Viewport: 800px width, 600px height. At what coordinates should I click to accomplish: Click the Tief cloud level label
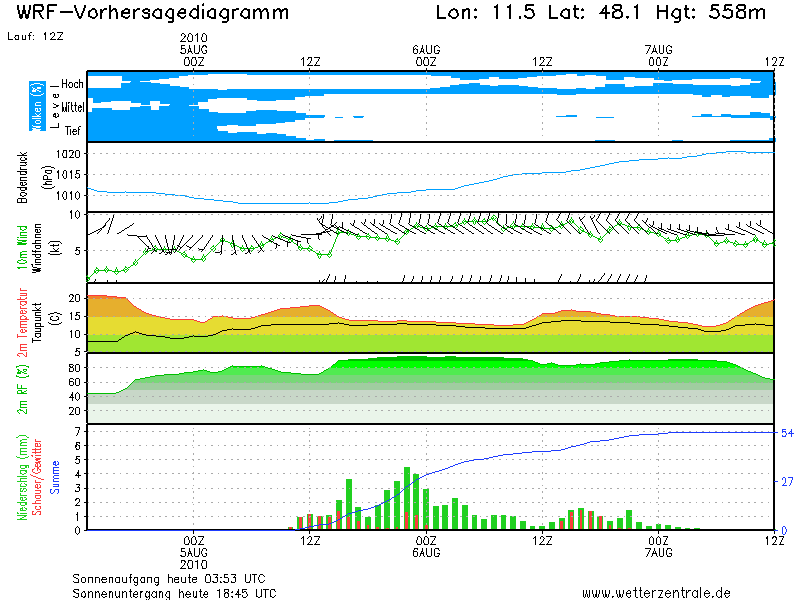[73, 130]
